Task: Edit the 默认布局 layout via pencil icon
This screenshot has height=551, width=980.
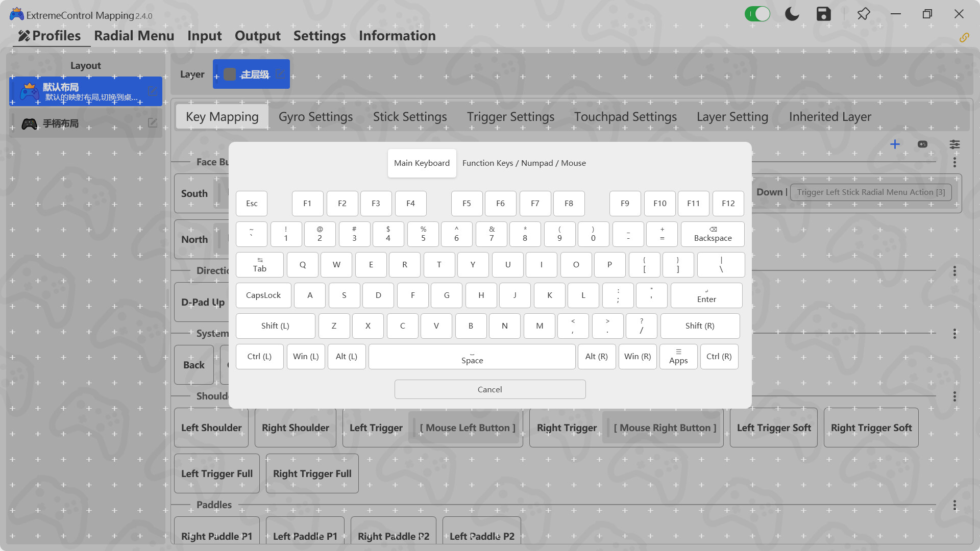Action: 152,91
